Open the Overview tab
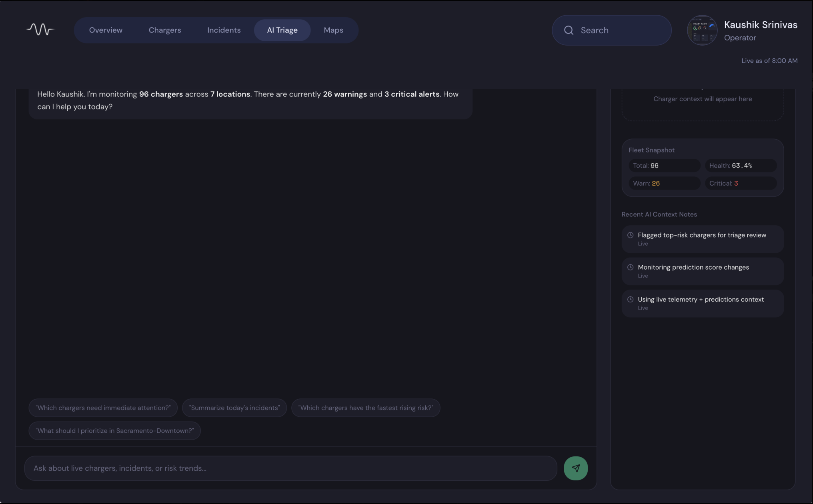This screenshot has width=813, height=504. pos(106,30)
